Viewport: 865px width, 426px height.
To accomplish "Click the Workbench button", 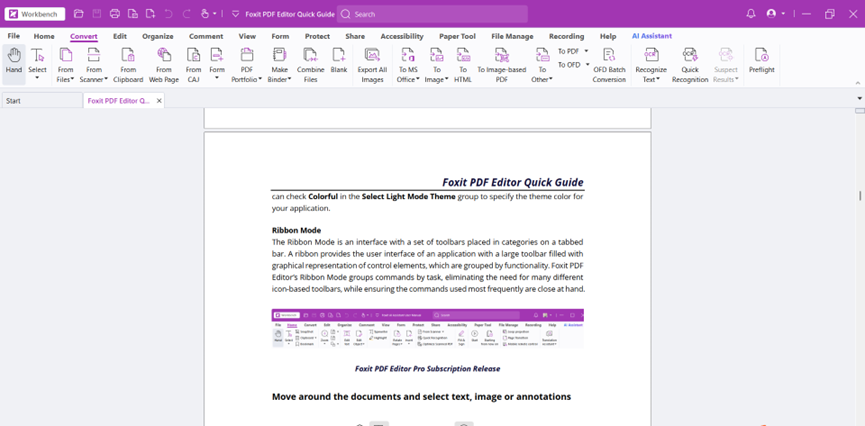I will (35, 14).
